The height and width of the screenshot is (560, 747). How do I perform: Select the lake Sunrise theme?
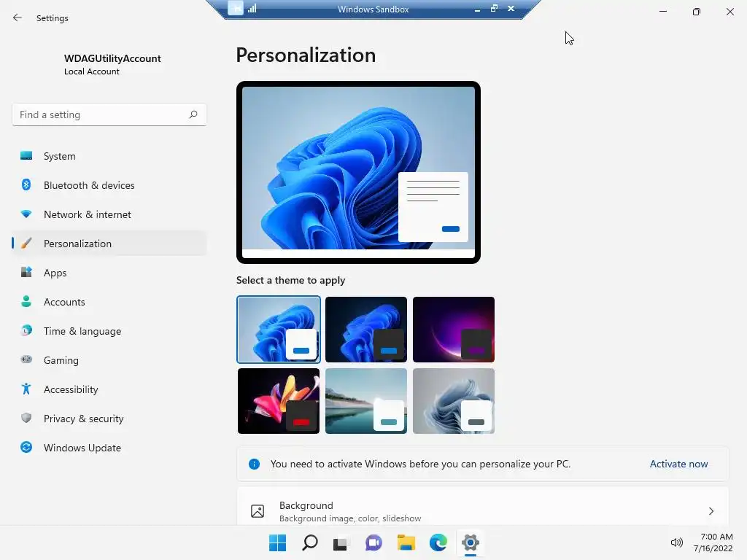coord(366,401)
